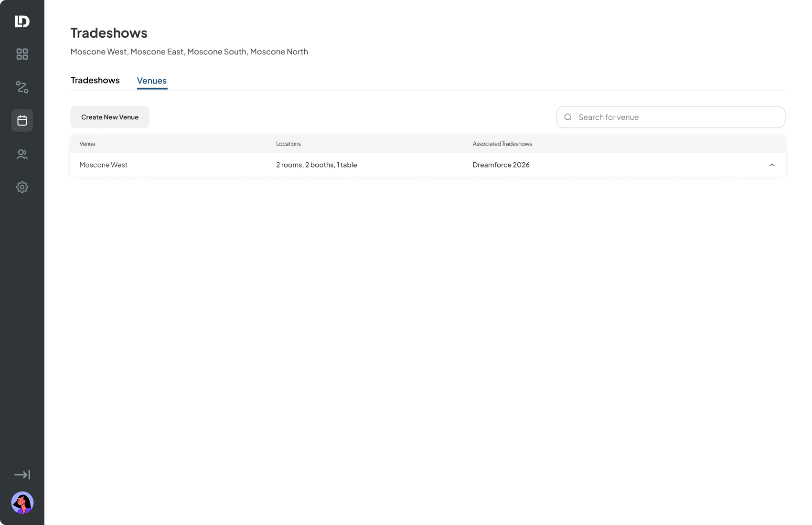Click the Moscone West venue name

click(x=103, y=165)
